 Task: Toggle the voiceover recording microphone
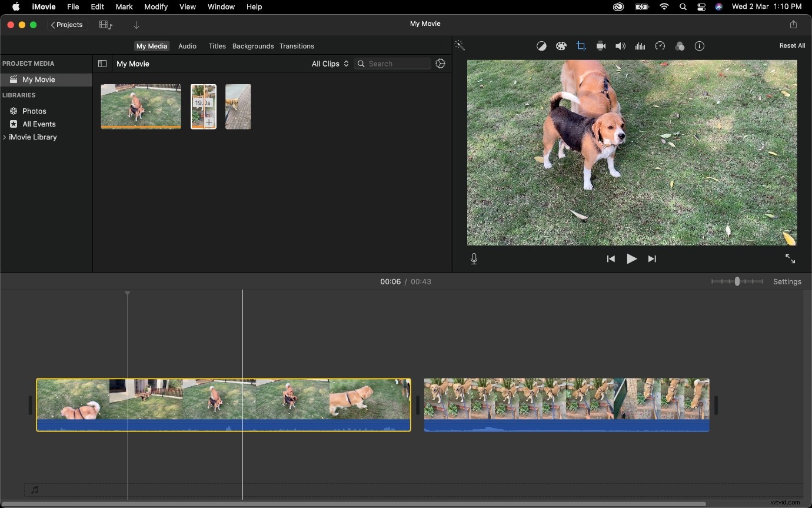[474, 258]
